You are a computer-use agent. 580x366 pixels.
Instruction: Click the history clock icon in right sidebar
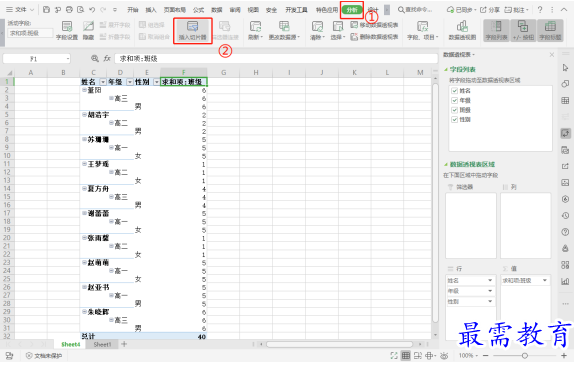point(565,216)
